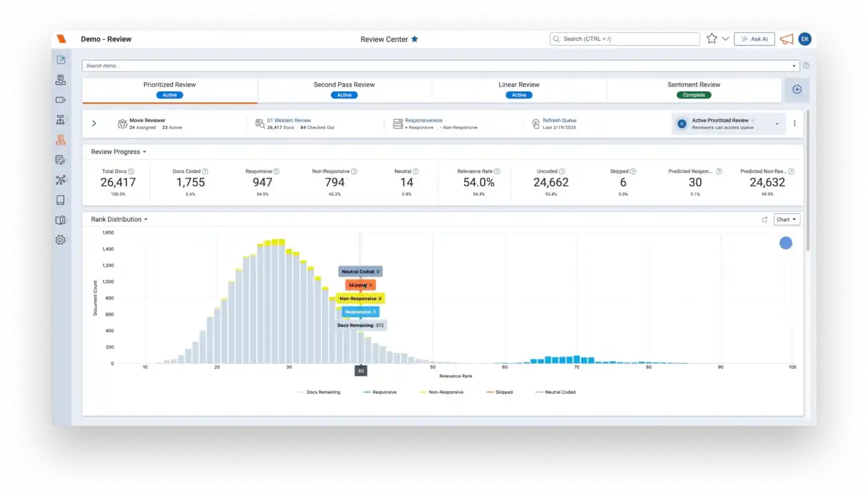This screenshot has height=498, width=868.
Task: Click the help icon next to Relevance Rate
Action: (x=497, y=171)
